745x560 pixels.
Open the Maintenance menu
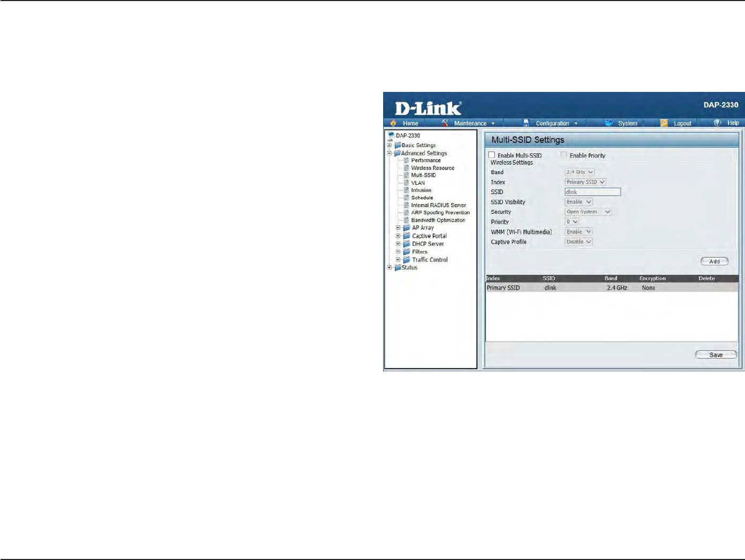click(x=470, y=123)
